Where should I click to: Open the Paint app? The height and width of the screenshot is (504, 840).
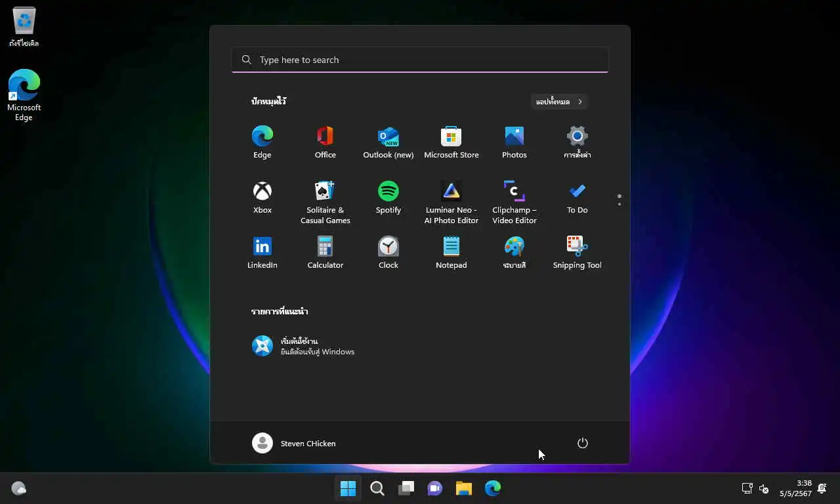tap(514, 253)
